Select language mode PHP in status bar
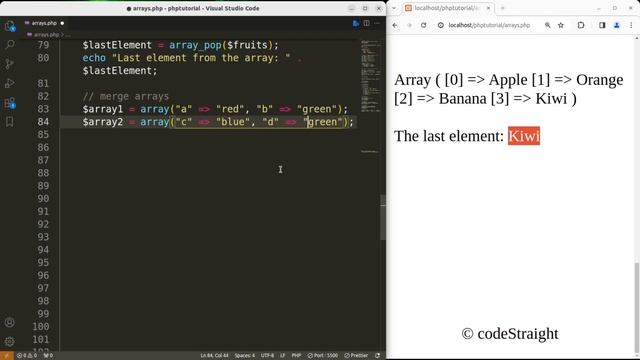 tap(296, 356)
